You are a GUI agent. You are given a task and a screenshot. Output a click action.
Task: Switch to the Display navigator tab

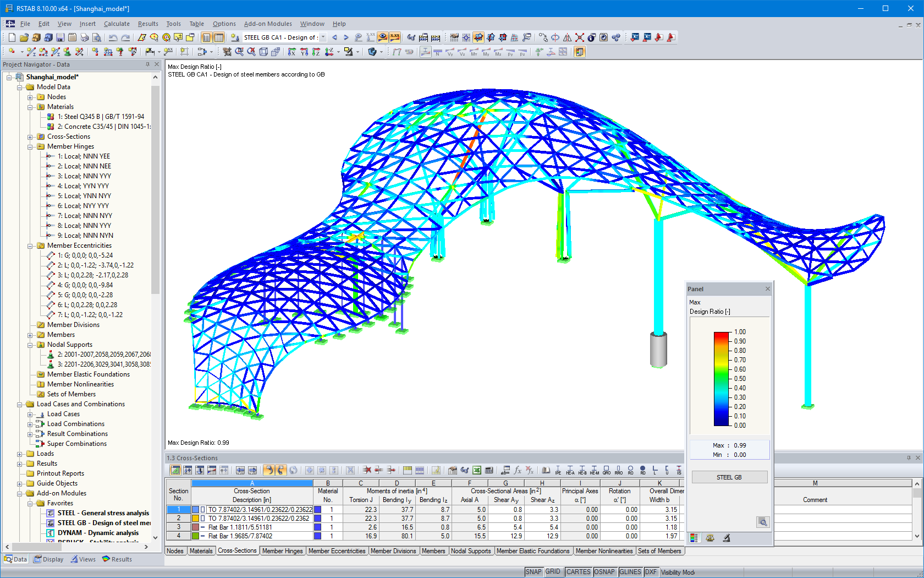[48, 559]
